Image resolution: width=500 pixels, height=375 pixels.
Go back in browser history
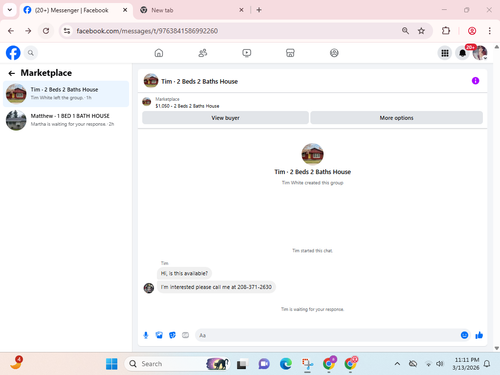(x=11, y=31)
